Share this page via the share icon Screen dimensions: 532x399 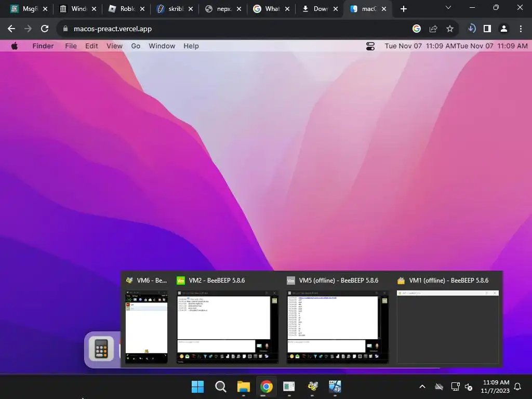pyautogui.click(x=433, y=29)
